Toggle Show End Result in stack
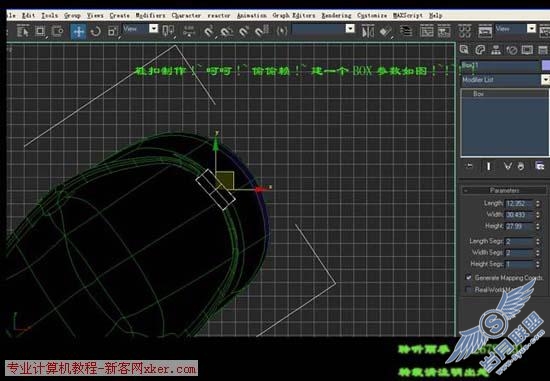550x381 pixels. click(x=489, y=166)
